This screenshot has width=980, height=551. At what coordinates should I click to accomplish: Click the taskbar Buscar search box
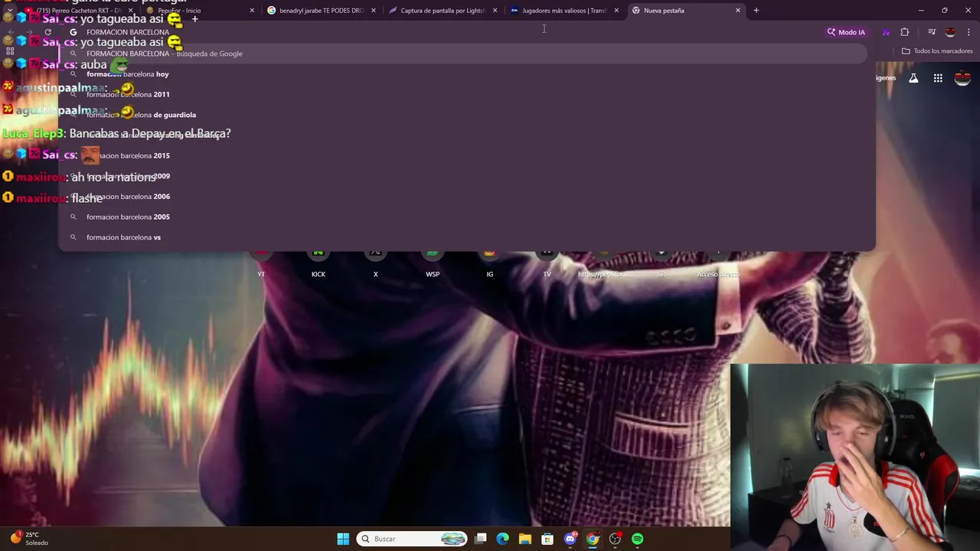point(412,539)
